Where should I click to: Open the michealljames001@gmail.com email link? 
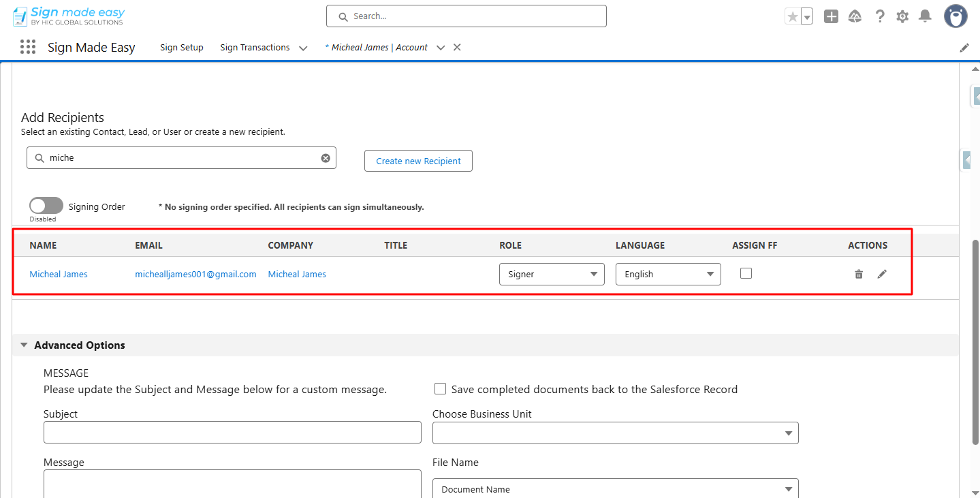(x=195, y=274)
